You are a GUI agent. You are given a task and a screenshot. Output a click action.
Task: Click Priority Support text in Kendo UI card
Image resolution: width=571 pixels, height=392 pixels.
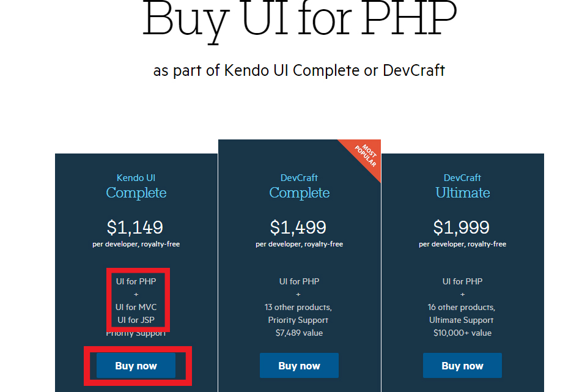[x=136, y=333]
